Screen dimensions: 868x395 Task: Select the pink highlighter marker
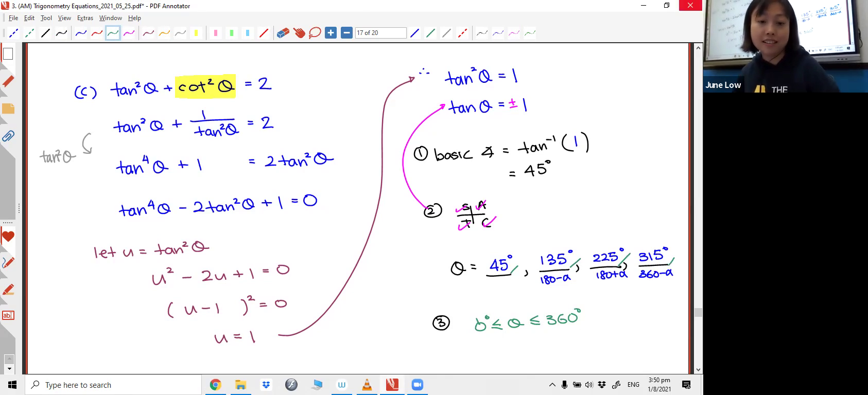[x=216, y=33]
